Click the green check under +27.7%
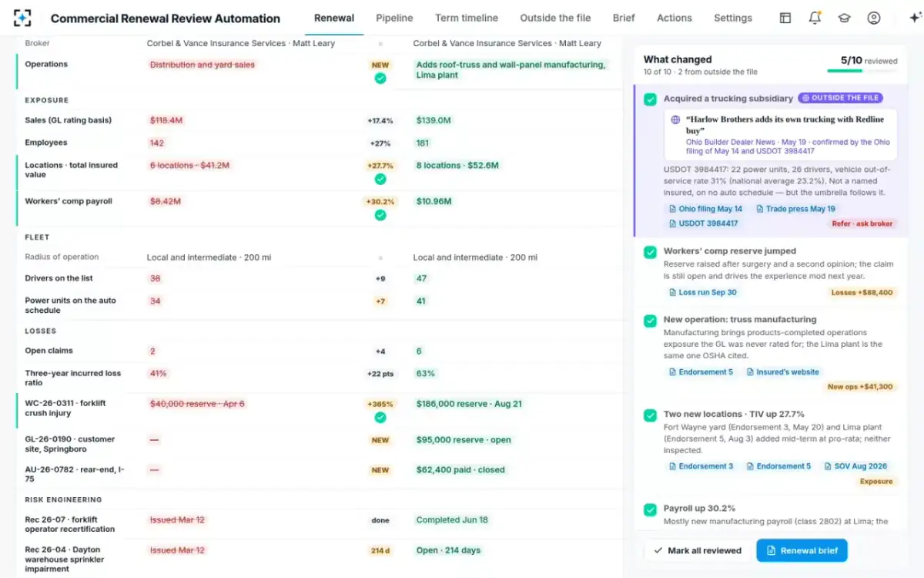This screenshot has height=578, width=924. pos(380,179)
